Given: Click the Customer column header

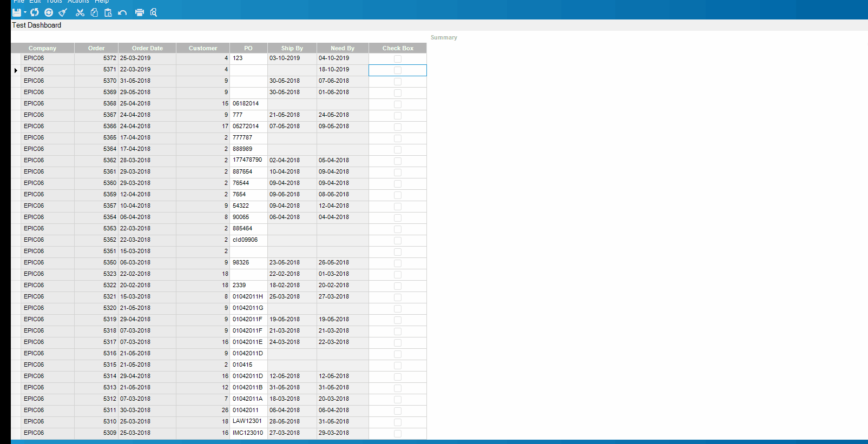Looking at the screenshot, I should click(203, 48).
